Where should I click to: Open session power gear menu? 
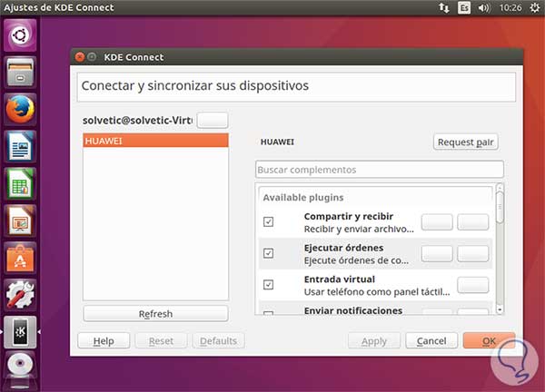[x=535, y=7]
